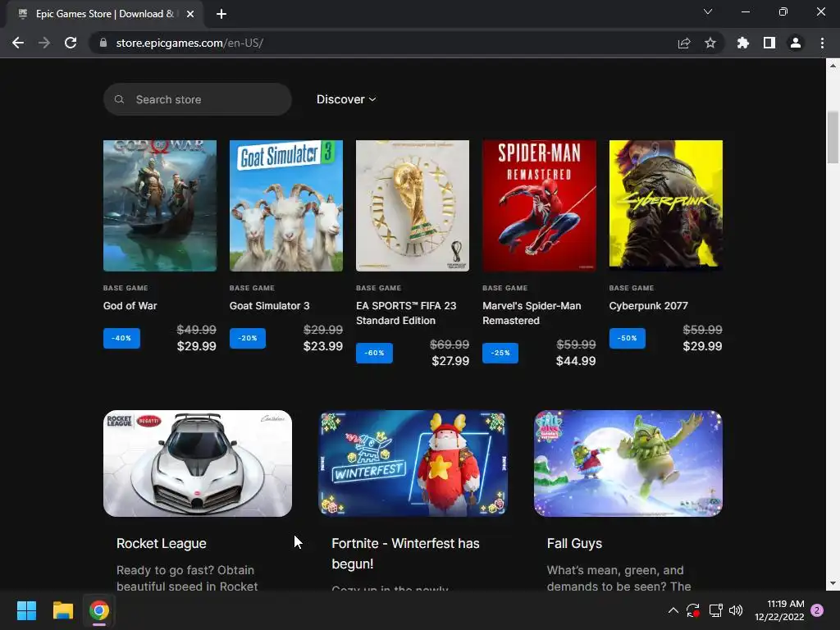Open File Explorer from taskbar
Screen dimensions: 840x630
tap(62, 610)
